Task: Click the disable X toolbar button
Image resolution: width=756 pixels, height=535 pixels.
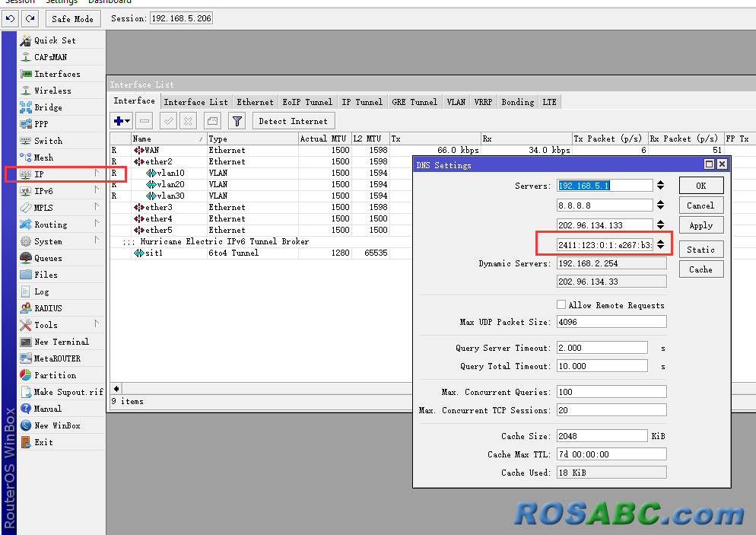Action: (188, 121)
